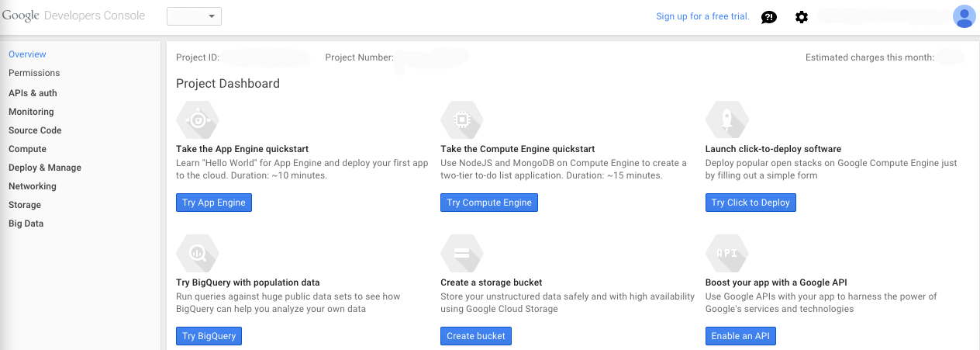The image size is (980, 350).
Task: Click the BigQuery hexagon icon
Action: [198, 252]
